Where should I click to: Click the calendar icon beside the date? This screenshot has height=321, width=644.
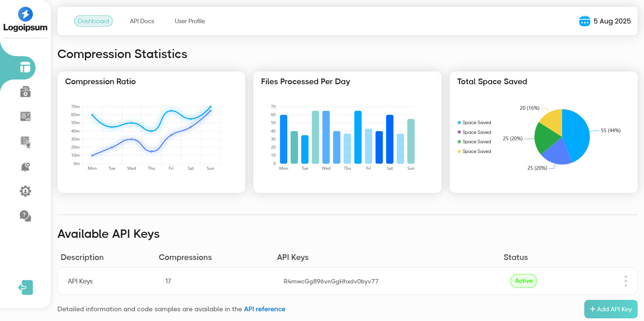click(584, 21)
